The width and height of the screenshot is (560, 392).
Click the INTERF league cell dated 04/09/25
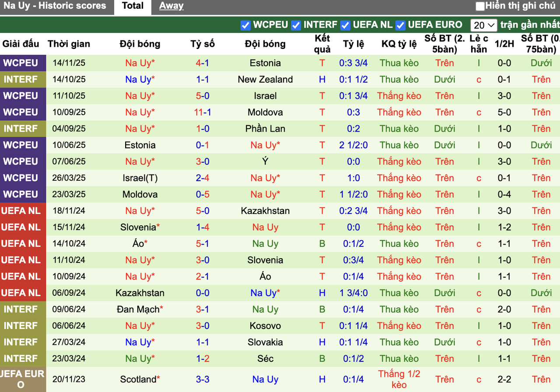23,129
